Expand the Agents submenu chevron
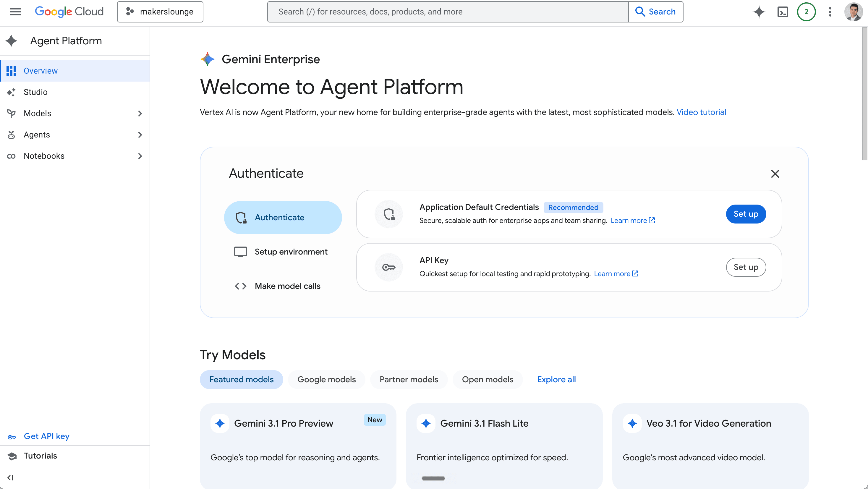Viewport: 868px width, 489px height. click(x=140, y=135)
